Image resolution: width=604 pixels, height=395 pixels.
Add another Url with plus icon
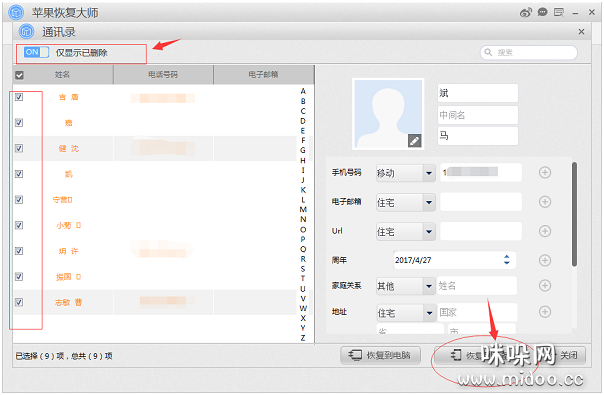point(545,231)
